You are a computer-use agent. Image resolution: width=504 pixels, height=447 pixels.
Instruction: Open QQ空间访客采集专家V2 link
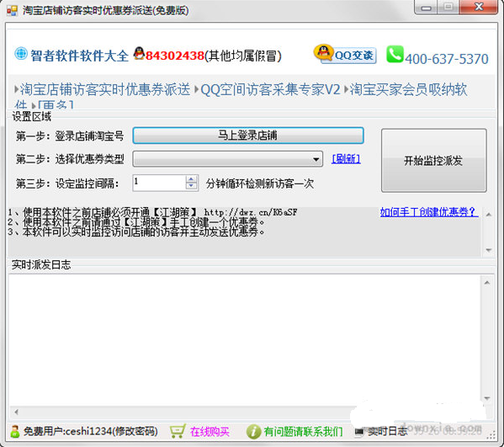pyautogui.click(x=270, y=89)
